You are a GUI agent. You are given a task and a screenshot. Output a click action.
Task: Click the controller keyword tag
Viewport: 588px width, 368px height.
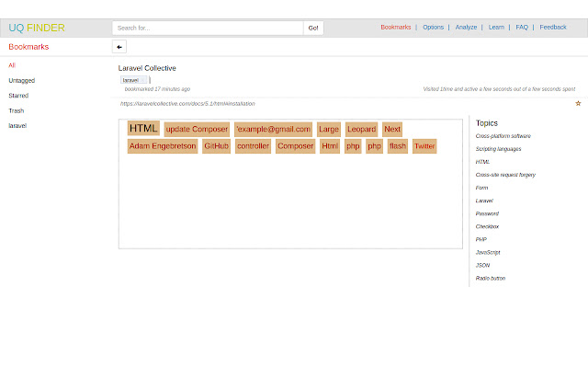254,146
